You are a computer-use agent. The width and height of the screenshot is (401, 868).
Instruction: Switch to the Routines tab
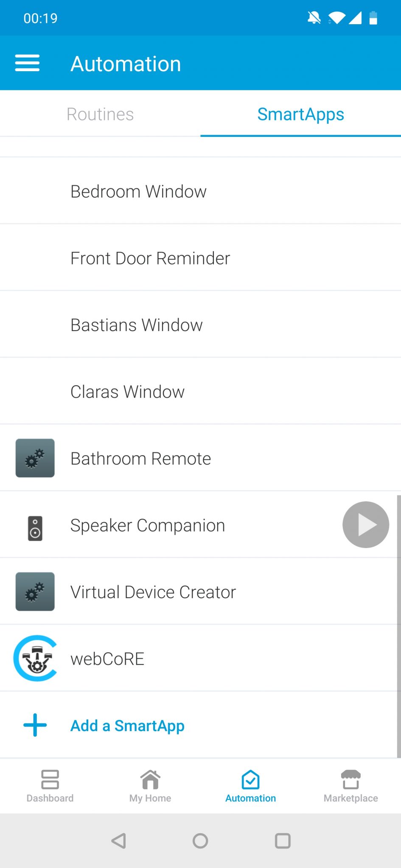(x=100, y=114)
